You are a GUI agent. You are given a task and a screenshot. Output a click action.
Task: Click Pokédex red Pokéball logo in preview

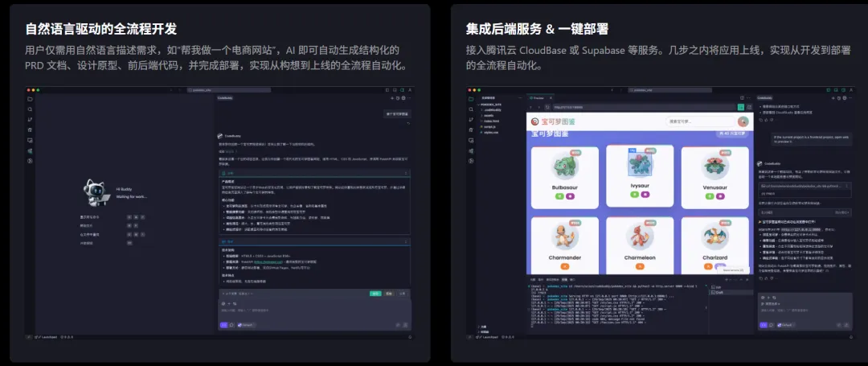point(534,121)
